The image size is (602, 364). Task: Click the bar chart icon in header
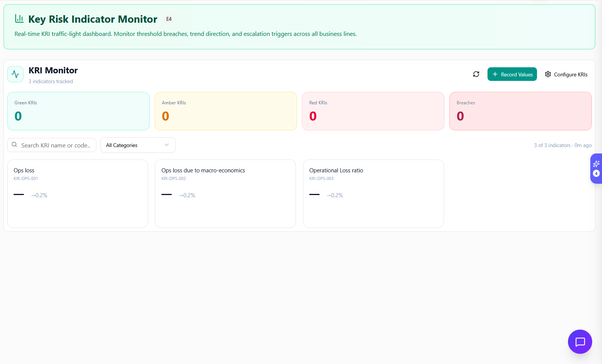[19, 19]
